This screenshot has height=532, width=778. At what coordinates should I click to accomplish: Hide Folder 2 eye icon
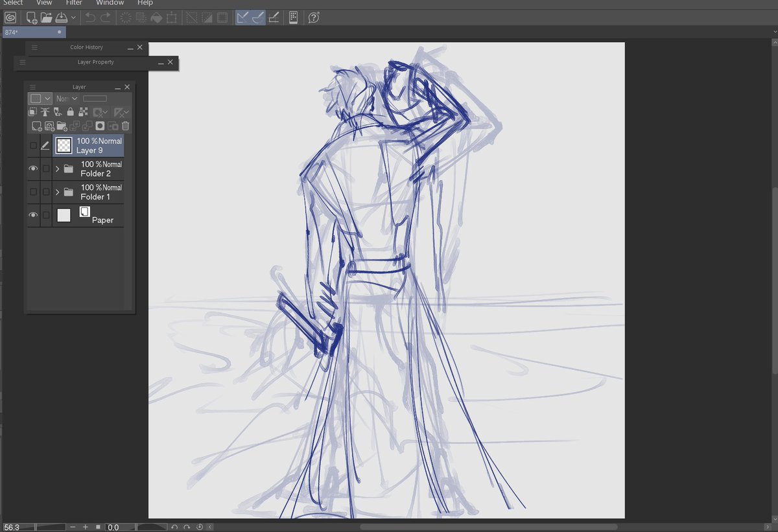pos(33,168)
